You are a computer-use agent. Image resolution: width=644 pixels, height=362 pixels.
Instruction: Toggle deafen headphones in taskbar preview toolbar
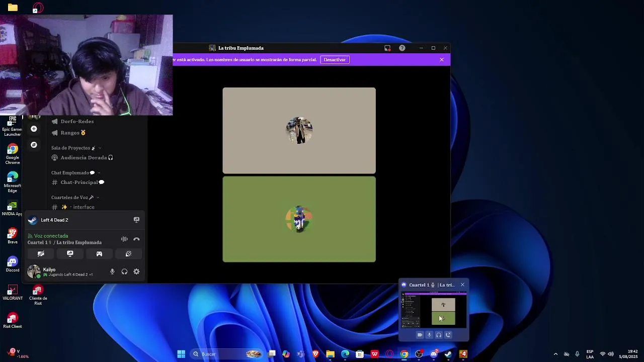click(439, 335)
